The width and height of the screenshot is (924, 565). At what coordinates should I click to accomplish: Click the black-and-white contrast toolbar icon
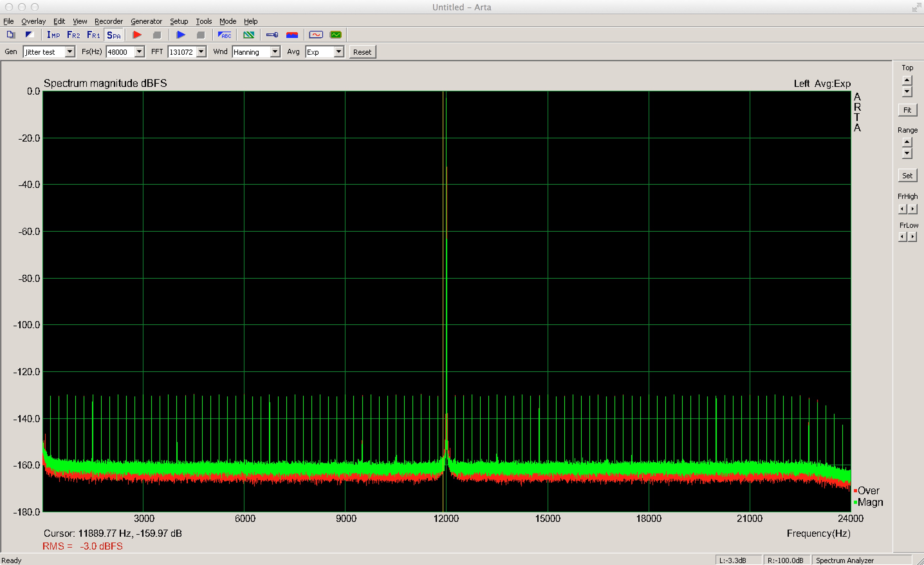pos(30,35)
